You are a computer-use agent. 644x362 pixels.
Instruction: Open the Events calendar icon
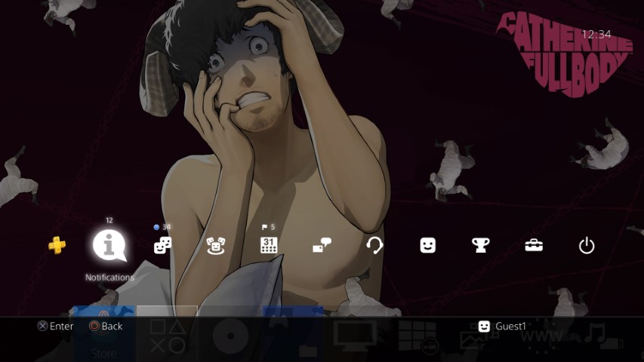269,245
